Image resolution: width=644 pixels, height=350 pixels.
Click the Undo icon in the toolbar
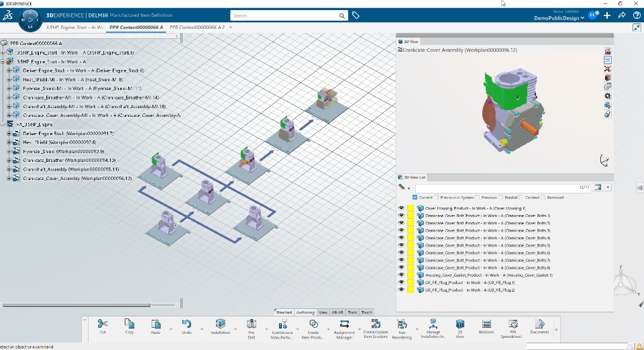(x=186, y=324)
